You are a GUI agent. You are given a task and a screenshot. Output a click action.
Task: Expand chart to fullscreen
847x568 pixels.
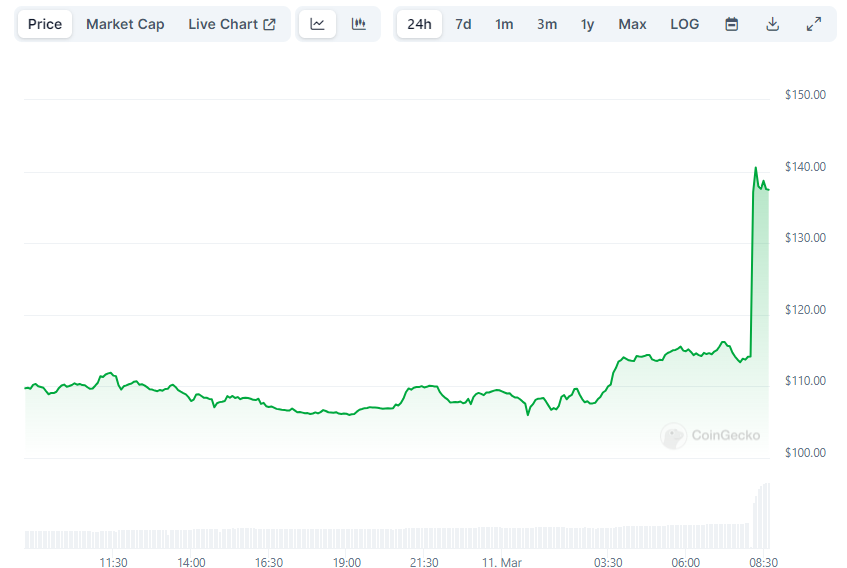click(x=813, y=24)
